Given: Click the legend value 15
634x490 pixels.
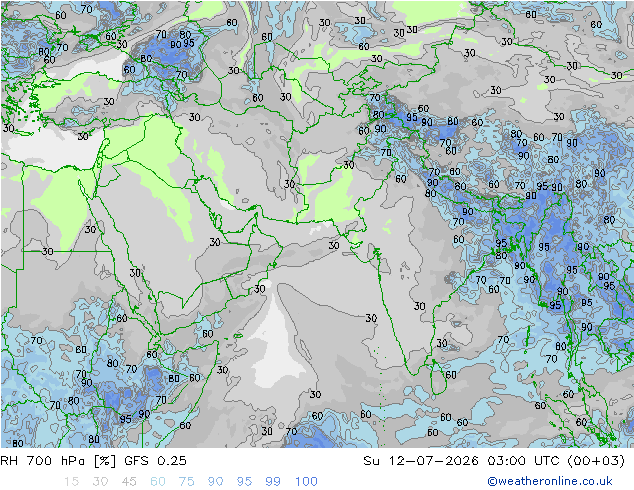Looking at the screenshot, I should tap(71, 482).
